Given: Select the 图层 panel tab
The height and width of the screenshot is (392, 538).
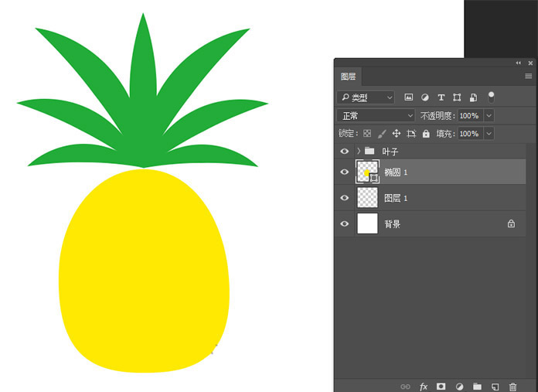Looking at the screenshot, I should coord(348,77).
